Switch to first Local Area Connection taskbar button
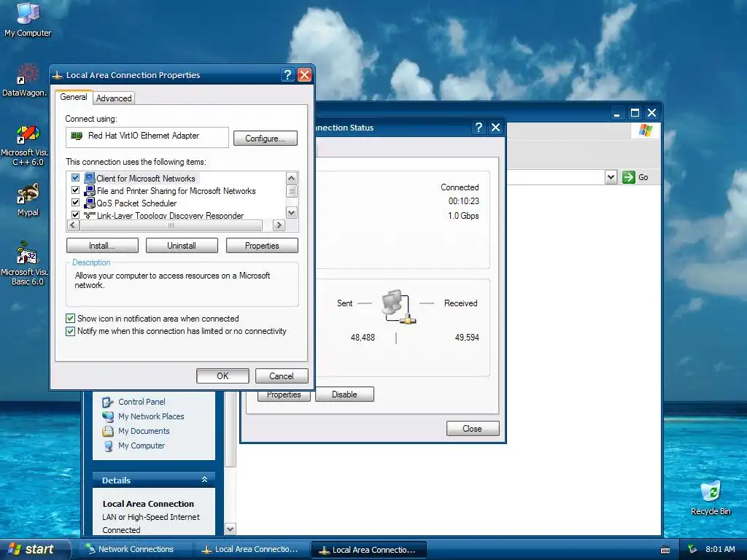The width and height of the screenshot is (747, 560). [x=250, y=549]
